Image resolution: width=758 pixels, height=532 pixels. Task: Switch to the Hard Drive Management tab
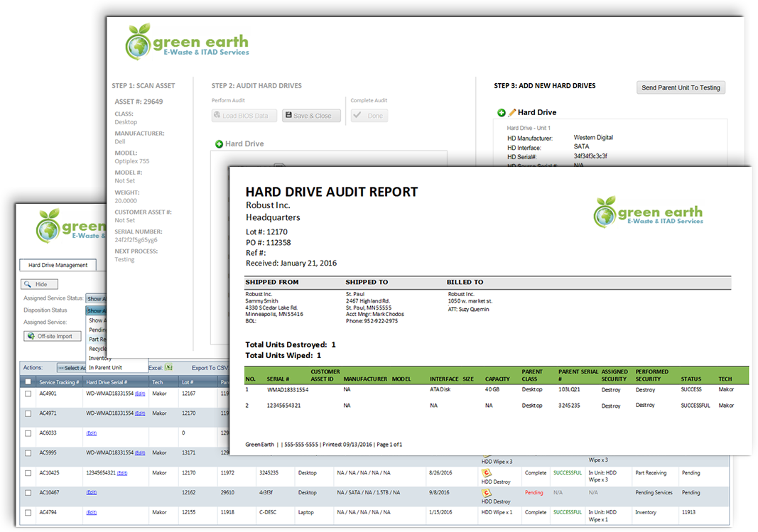pos(58,265)
